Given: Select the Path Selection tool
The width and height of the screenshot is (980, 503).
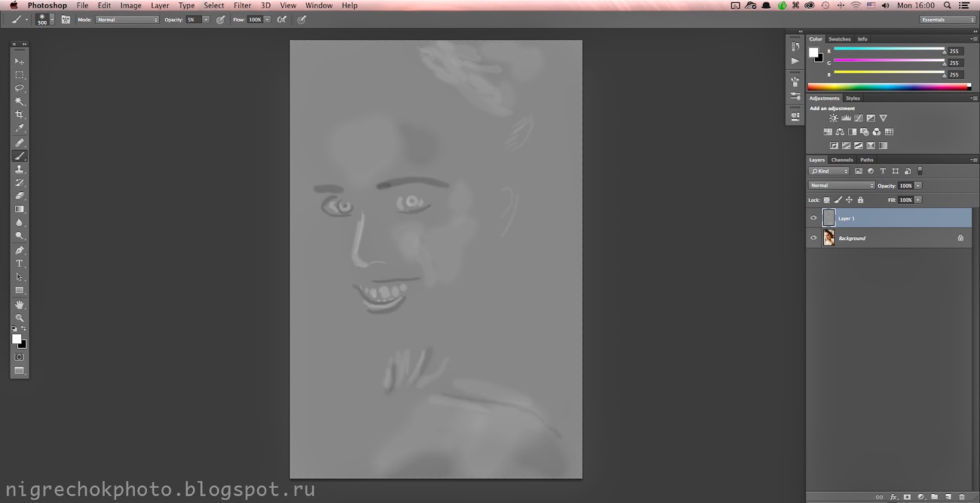Looking at the screenshot, I should tap(20, 277).
